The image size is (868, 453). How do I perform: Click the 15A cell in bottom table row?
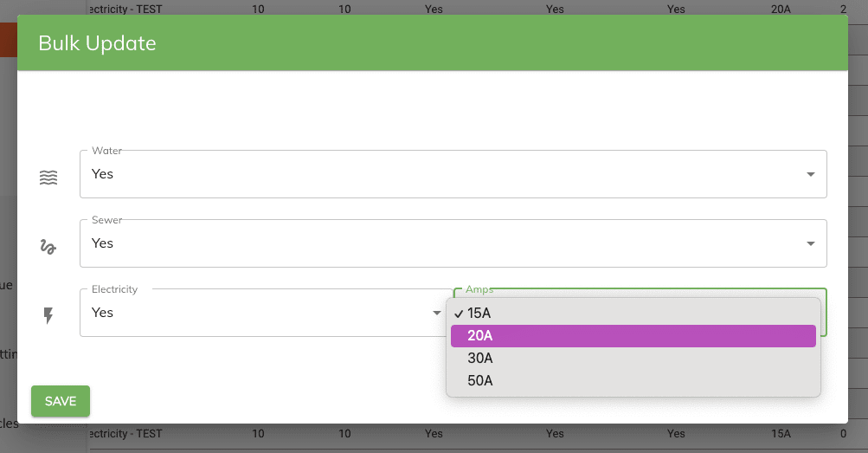781,433
